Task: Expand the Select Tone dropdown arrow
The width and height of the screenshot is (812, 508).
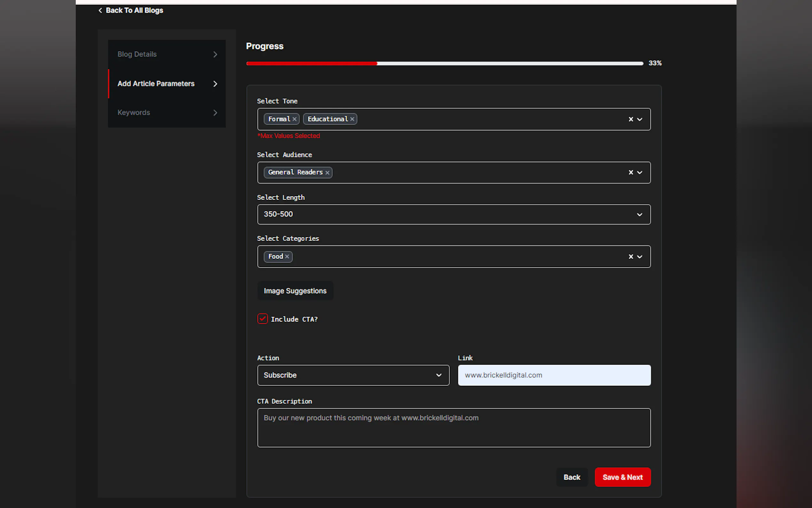Action: 640,119
